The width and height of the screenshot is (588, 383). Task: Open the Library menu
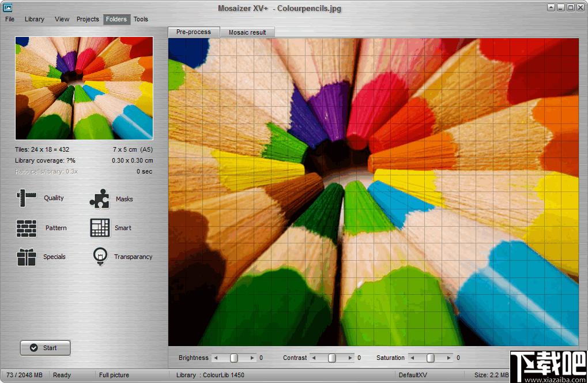click(x=35, y=19)
